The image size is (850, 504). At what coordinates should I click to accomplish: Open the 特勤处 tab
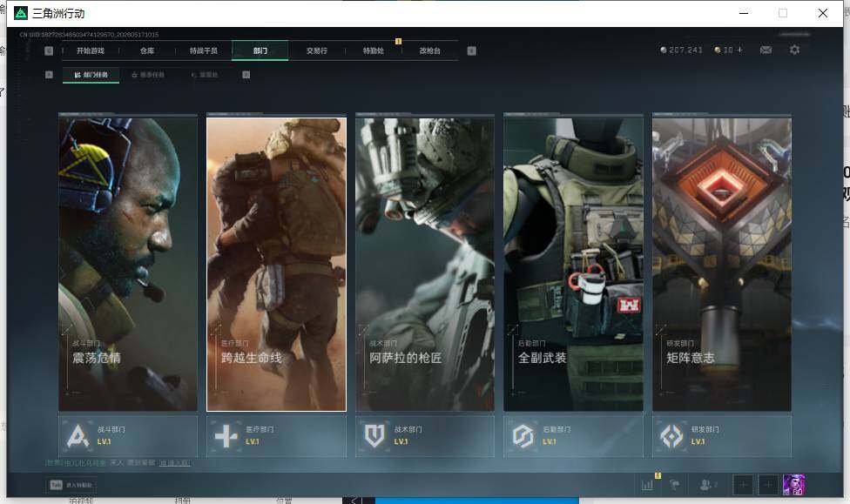click(373, 50)
